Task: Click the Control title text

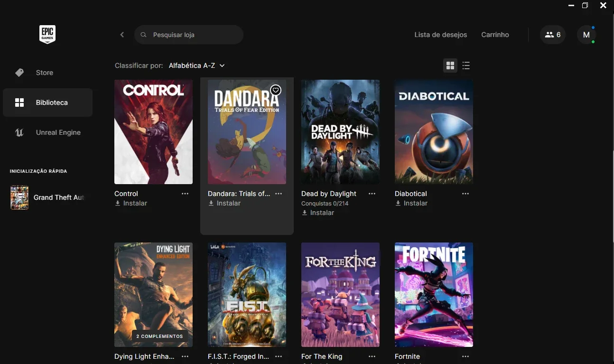Action: click(x=126, y=194)
